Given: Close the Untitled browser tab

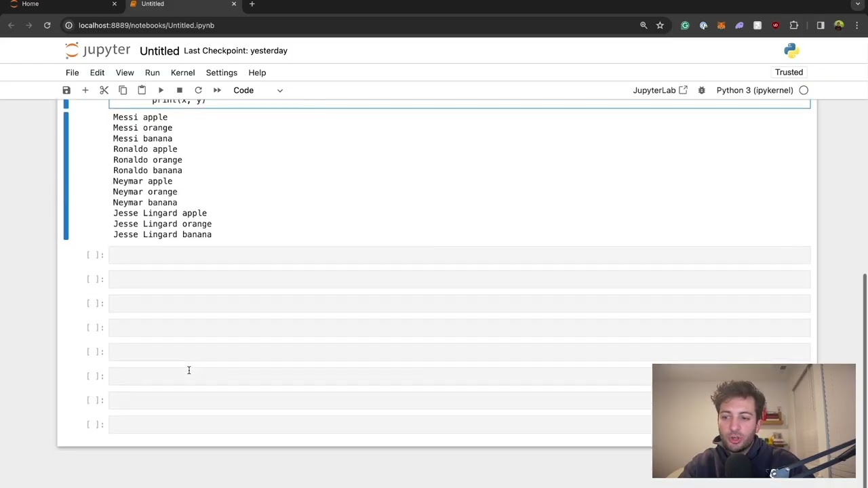Looking at the screenshot, I should coord(234,4).
